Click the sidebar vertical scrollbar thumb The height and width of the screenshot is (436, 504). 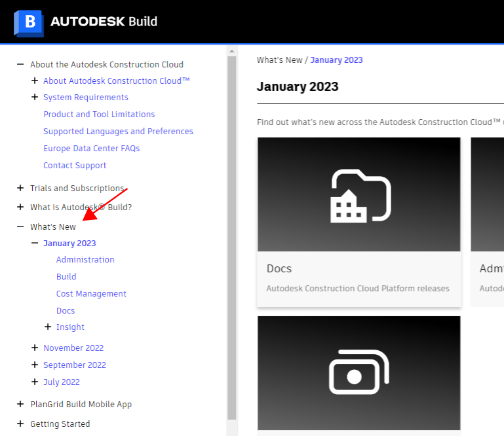[x=232, y=238]
